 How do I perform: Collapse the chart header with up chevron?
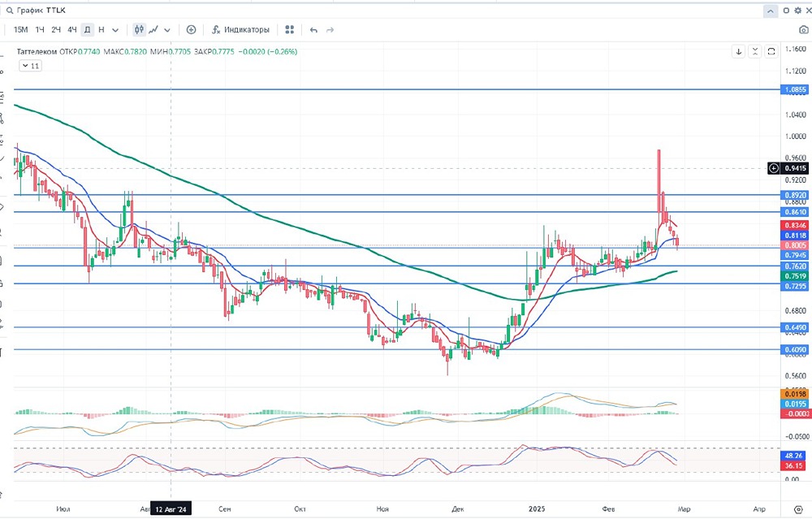pos(770,11)
